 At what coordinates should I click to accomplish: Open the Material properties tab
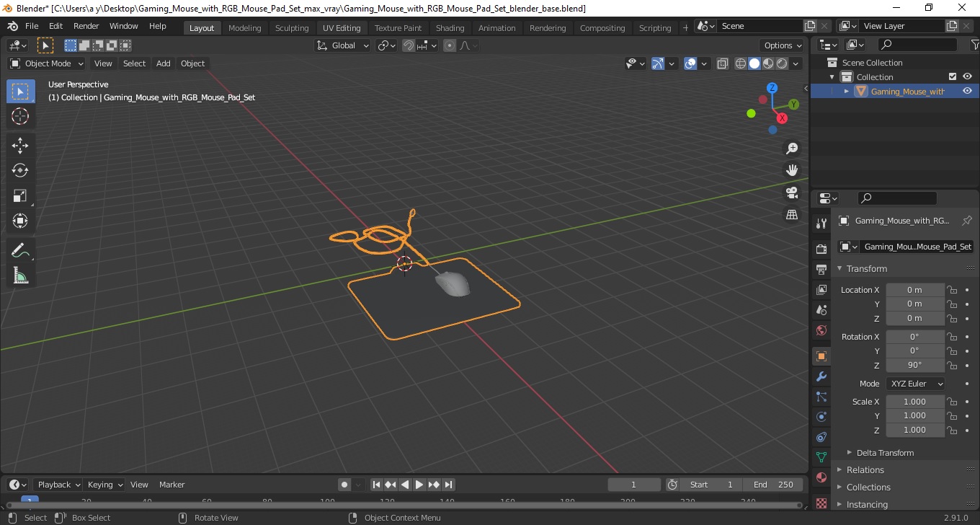coord(821,477)
